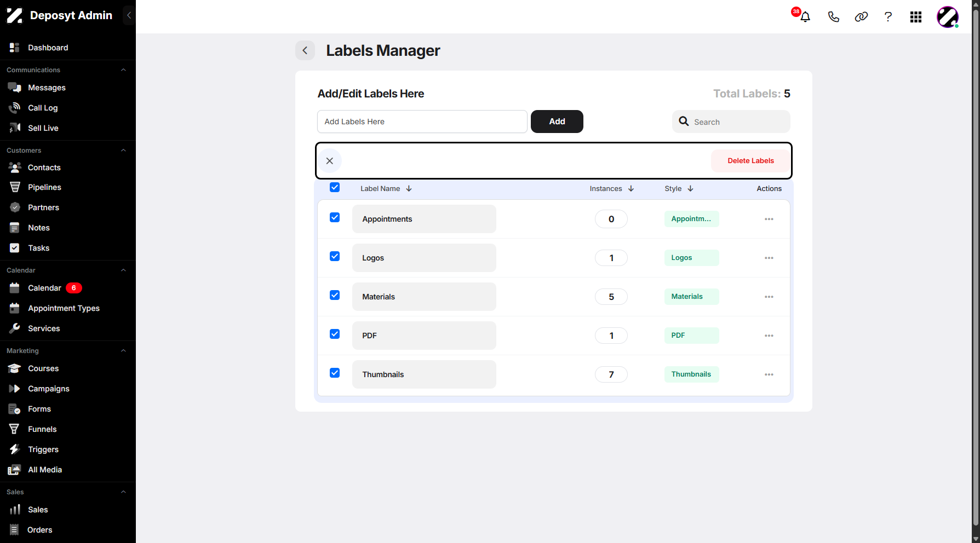The width and height of the screenshot is (980, 543).
Task: Click the search magnifier icon
Action: tap(684, 121)
